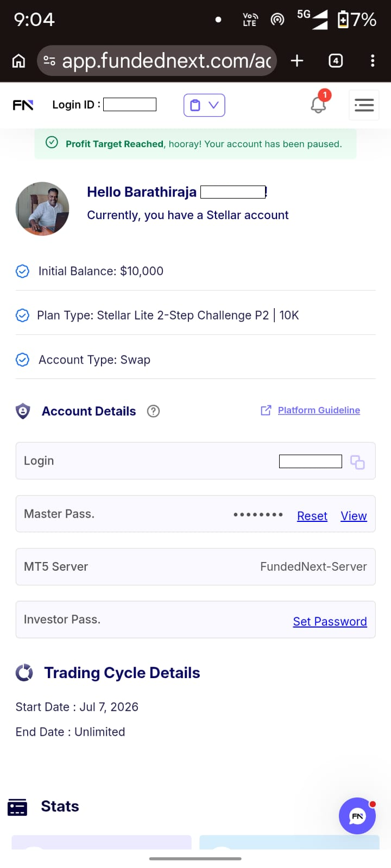Screen dimensions: 391x868
Task: Tap the browser home icon
Action: [18, 61]
